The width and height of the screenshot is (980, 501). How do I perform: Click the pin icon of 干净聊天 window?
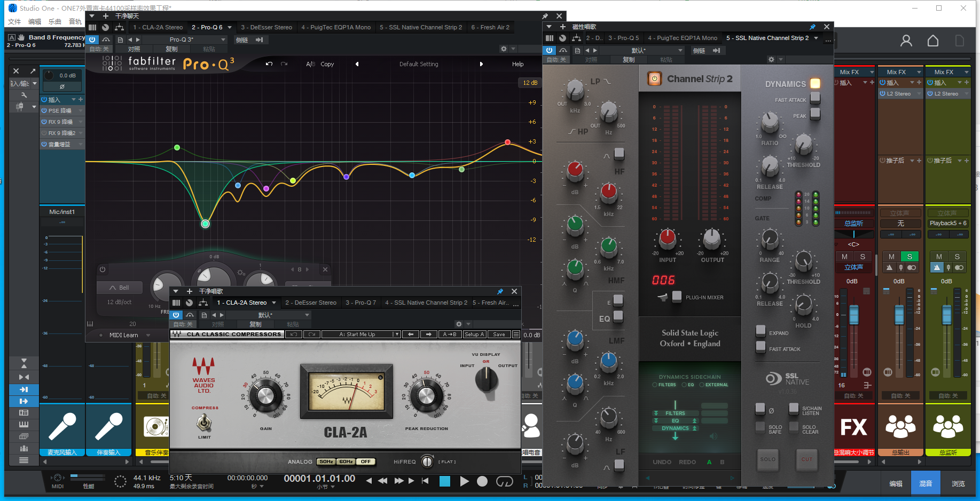[x=545, y=16]
